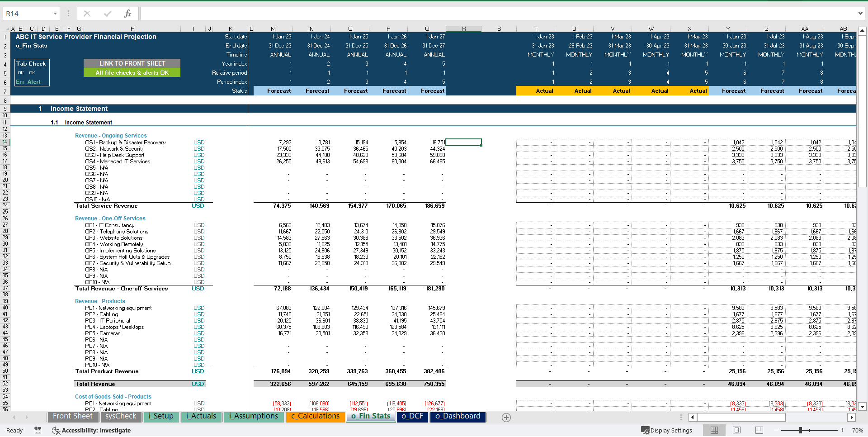Click into the Name Box field
Image resolution: width=868 pixels, height=437 pixels.
27,14
